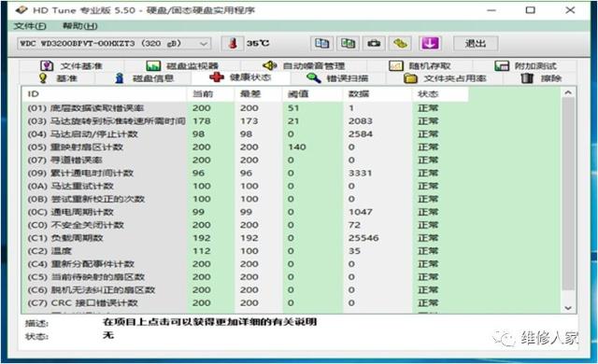Open the 随机存取 tab

[420, 66]
